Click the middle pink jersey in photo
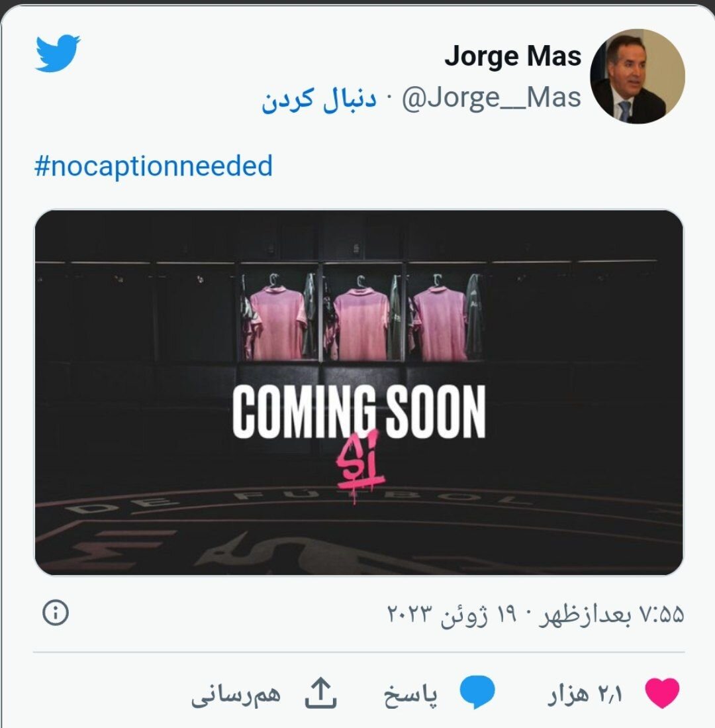Screen dimensions: 715x728 click(x=361, y=323)
